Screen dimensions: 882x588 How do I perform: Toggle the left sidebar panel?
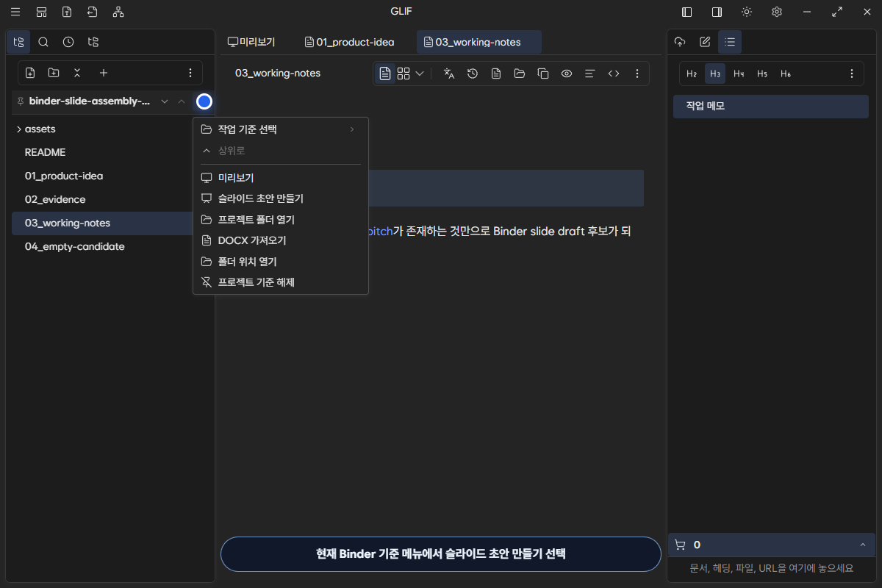coord(687,12)
